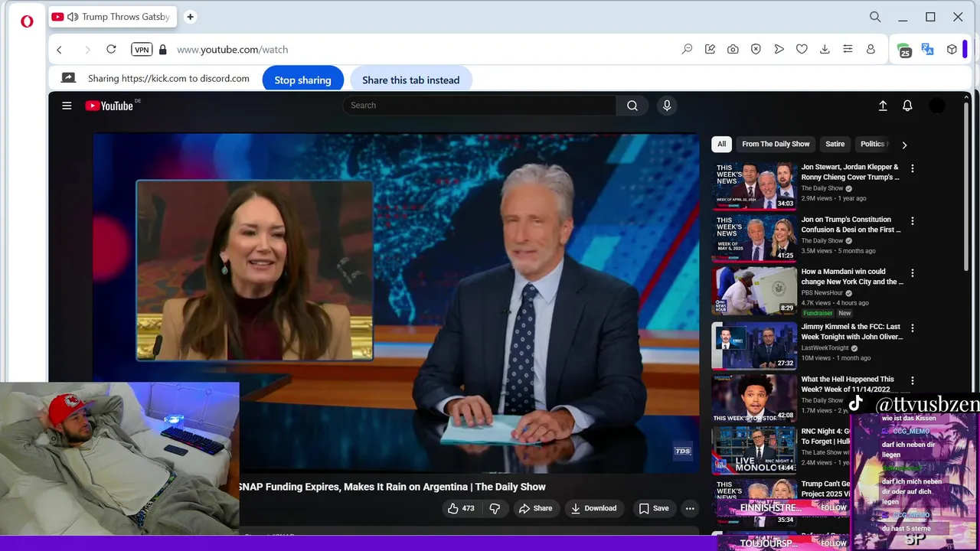View site info via the padlock icon

point(162,49)
